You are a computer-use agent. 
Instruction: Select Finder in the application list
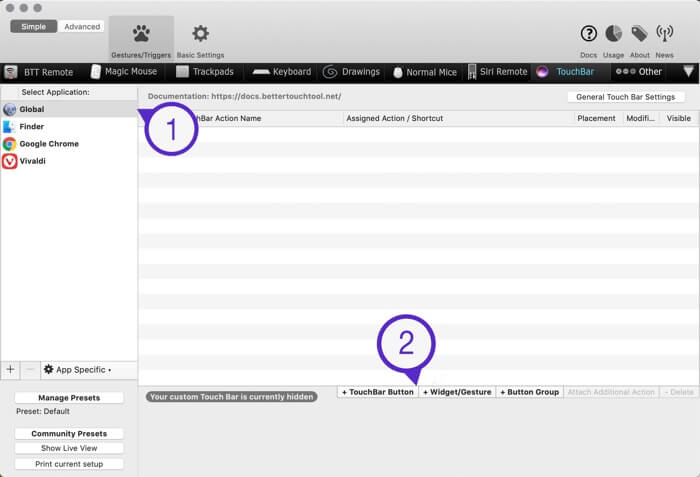tap(69, 126)
